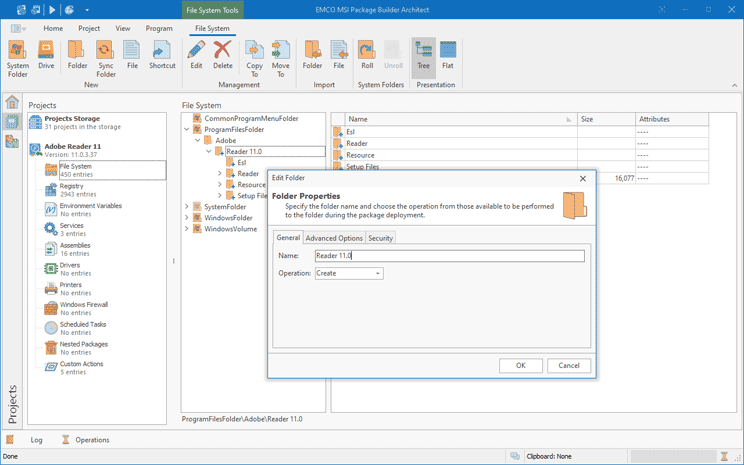Expand the SystemFolder tree node
The image size is (744, 465).
(186, 207)
